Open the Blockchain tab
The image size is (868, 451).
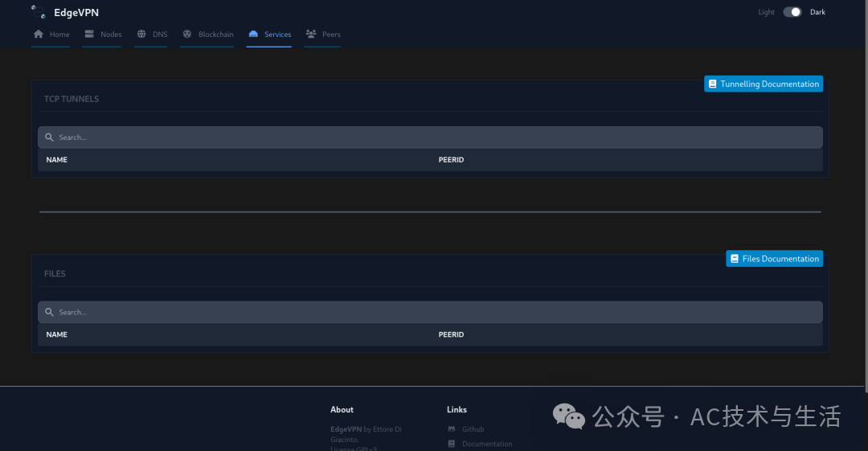pyautogui.click(x=215, y=35)
